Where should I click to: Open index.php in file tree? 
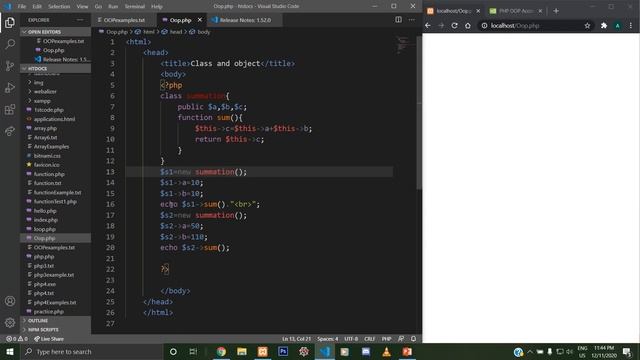coord(46,220)
